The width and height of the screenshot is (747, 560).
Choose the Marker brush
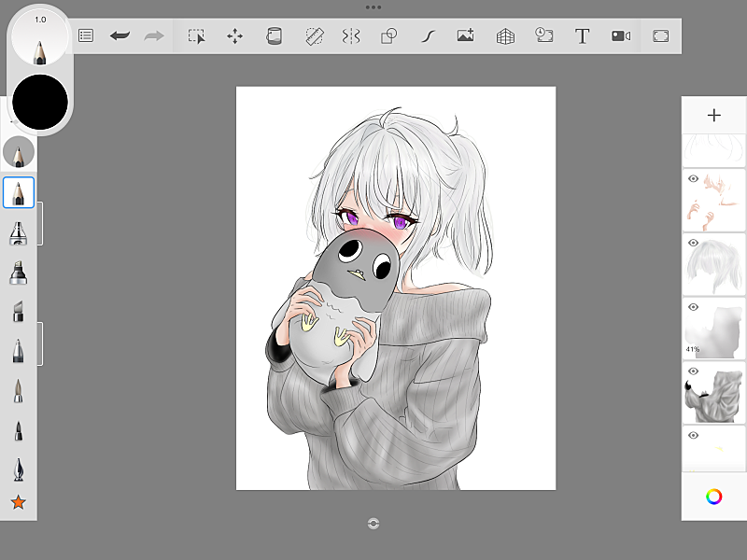(18, 273)
